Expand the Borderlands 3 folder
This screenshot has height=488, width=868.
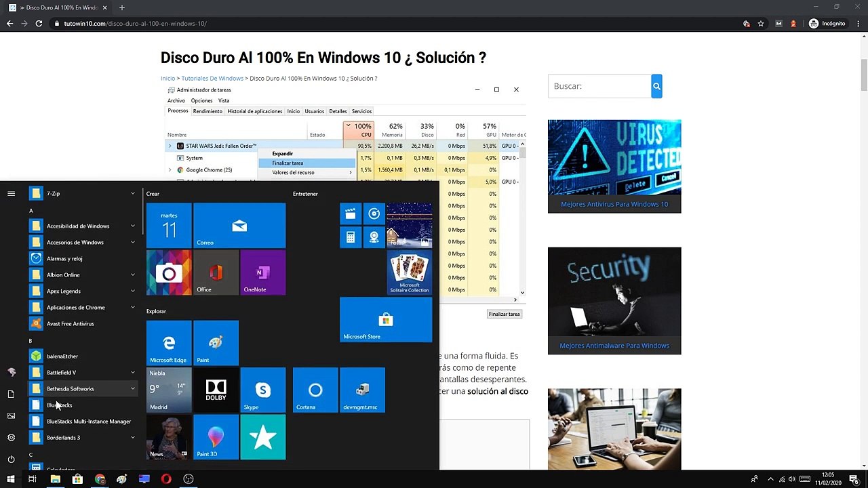point(83,437)
